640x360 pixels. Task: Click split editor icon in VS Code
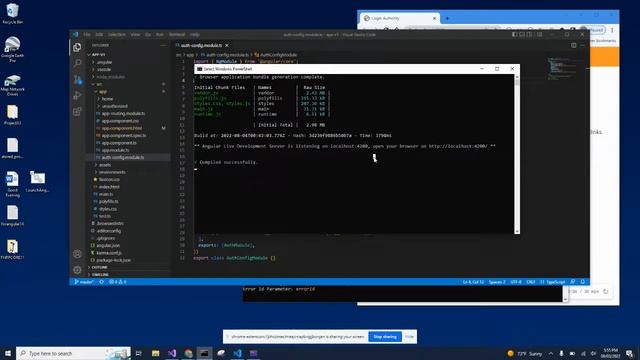coord(573,45)
